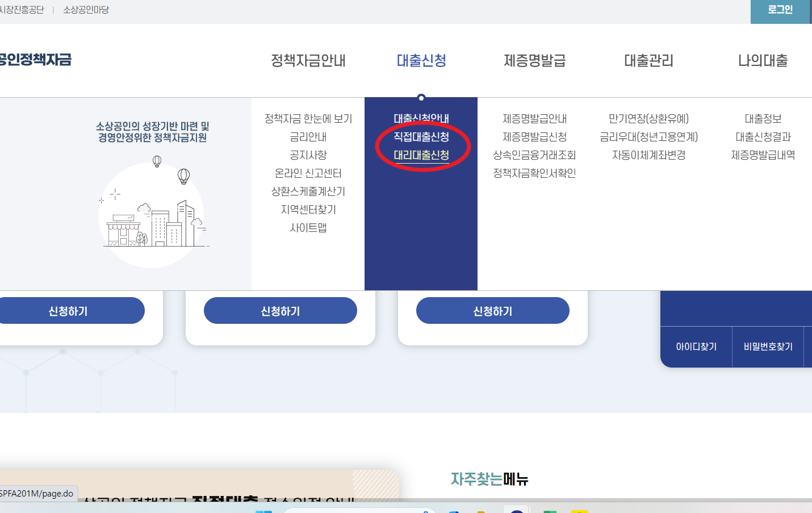Open Microsoft Edge from the taskbar

[453, 510]
